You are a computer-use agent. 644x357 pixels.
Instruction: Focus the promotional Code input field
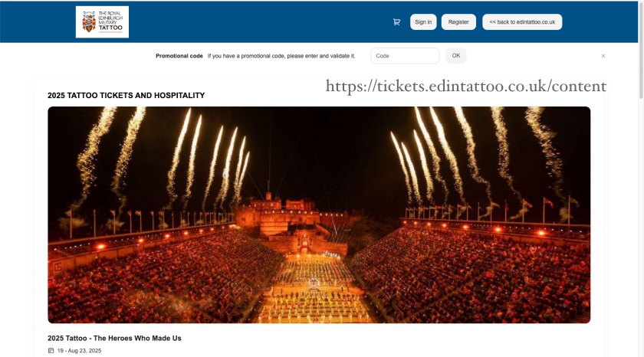pyautogui.click(x=405, y=56)
